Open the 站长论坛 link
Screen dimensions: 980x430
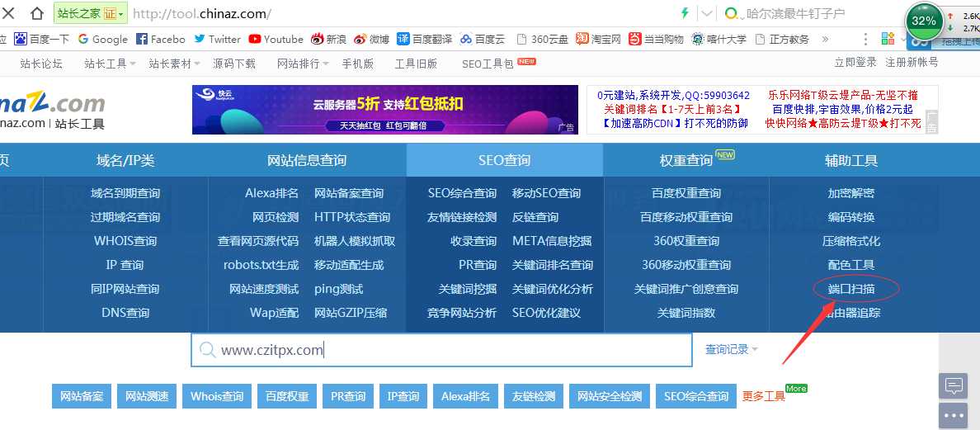(41, 63)
